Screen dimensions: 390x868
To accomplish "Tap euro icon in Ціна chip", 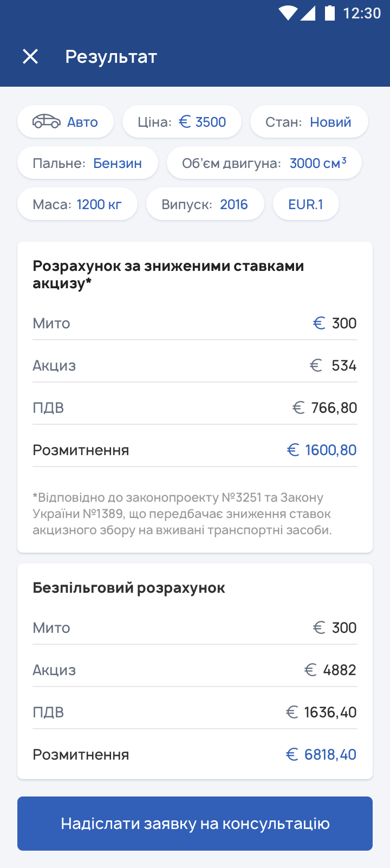I will [x=185, y=122].
